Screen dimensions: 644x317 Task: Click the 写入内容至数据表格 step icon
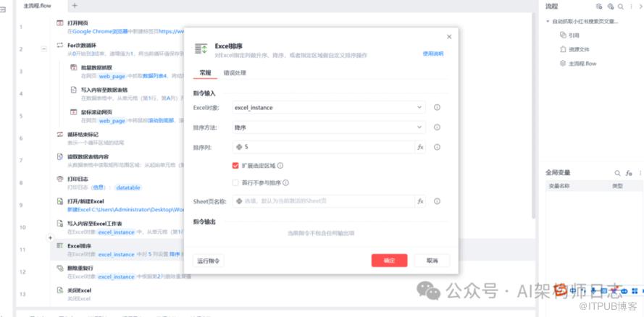[x=73, y=90]
